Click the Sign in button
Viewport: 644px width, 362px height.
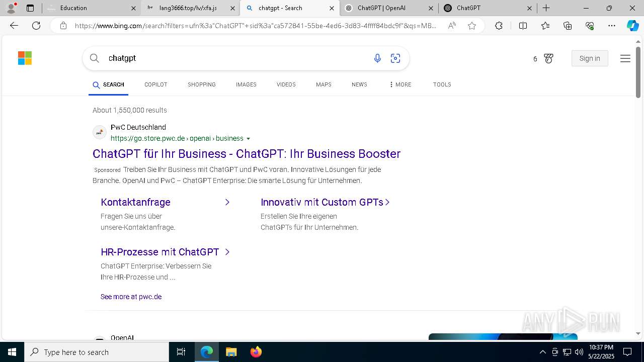click(x=590, y=58)
